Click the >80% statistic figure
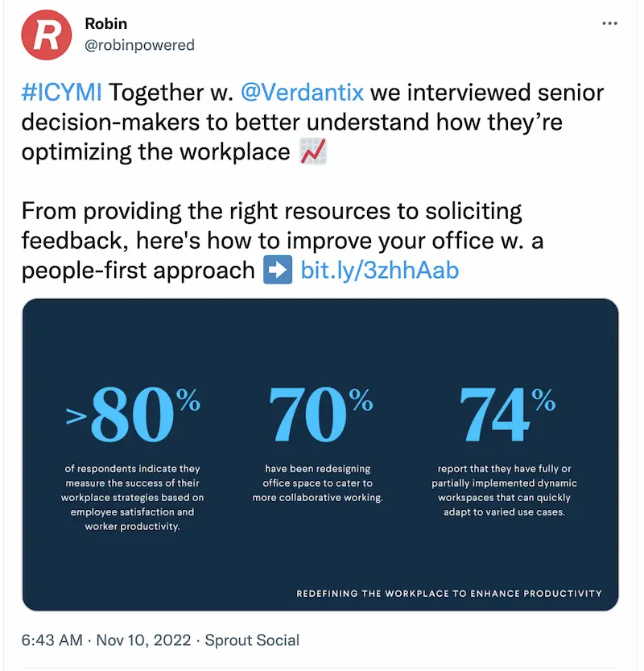Image resolution: width=644 pixels, height=671 pixels. click(x=133, y=414)
